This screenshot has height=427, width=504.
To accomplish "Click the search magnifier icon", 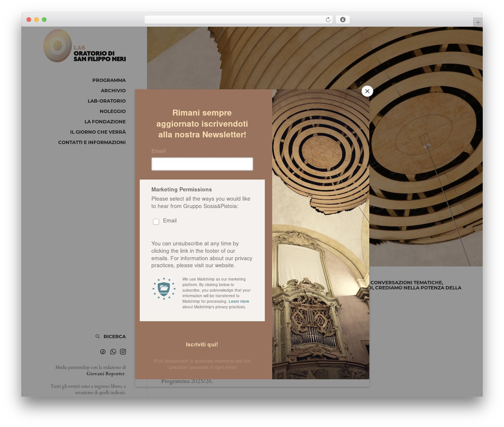I will pos(98,336).
